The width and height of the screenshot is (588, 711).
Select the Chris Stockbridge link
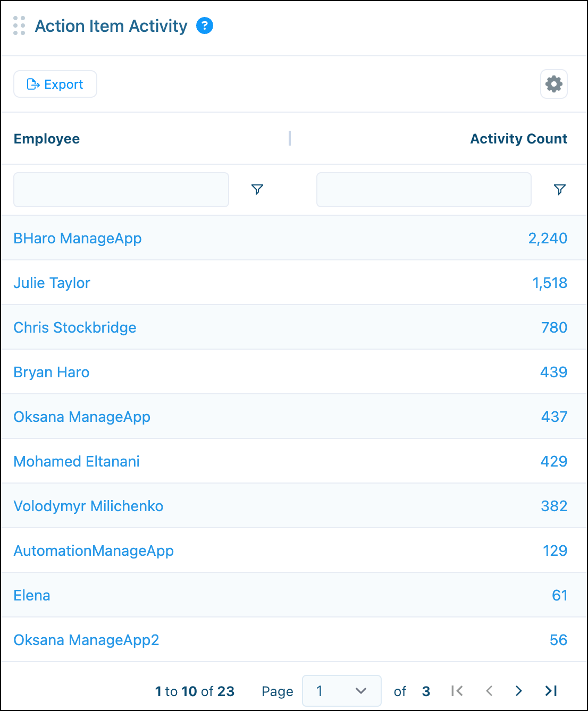[x=75, y=327]
